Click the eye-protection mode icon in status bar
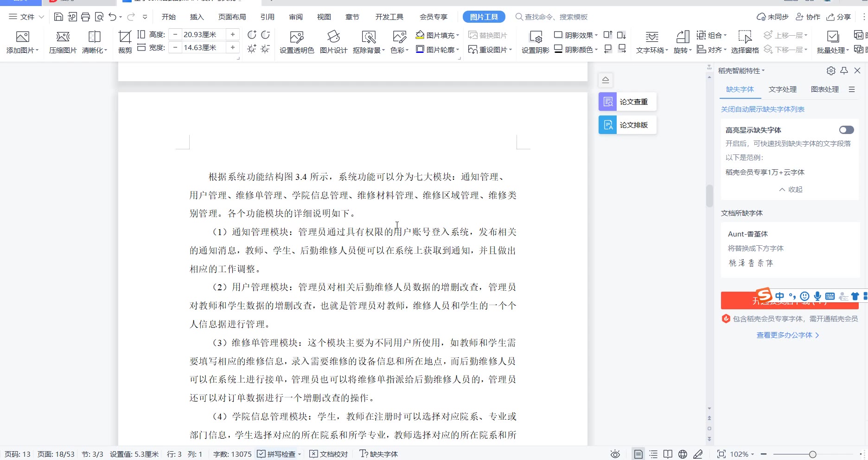868x460 pixels. 615,454
